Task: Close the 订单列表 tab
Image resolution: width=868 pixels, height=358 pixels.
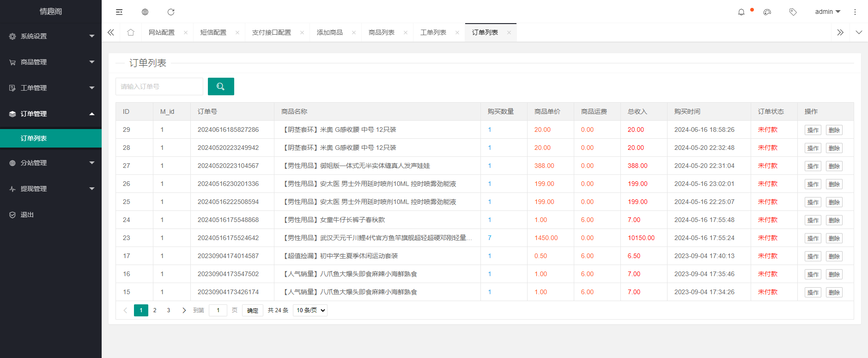Action: pos(509,32)
